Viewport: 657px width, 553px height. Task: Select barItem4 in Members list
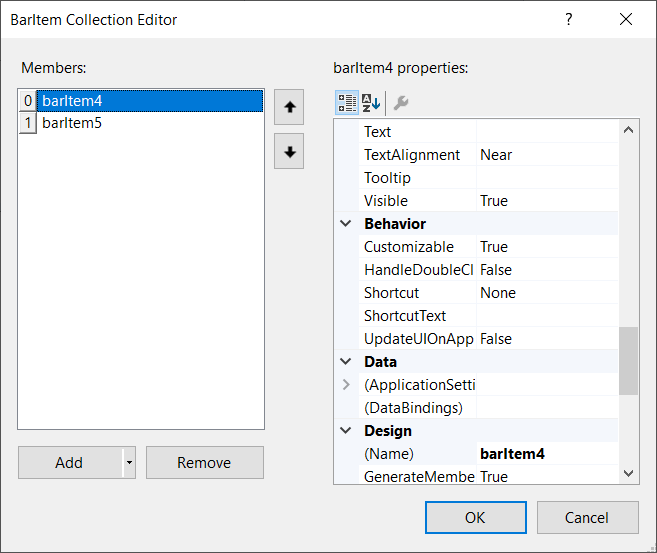pos(150,101)
